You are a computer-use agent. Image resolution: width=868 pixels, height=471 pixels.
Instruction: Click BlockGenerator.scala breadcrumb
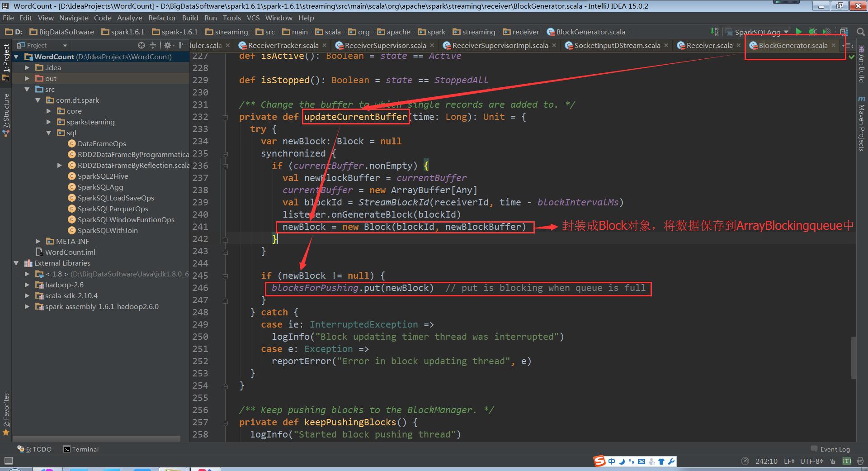(x=586, y=32)
